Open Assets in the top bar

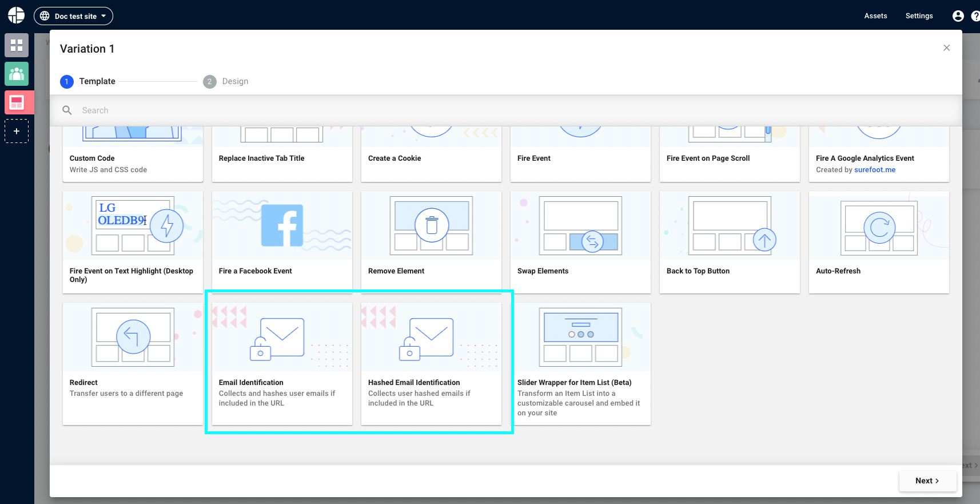[x=875, y=16]
